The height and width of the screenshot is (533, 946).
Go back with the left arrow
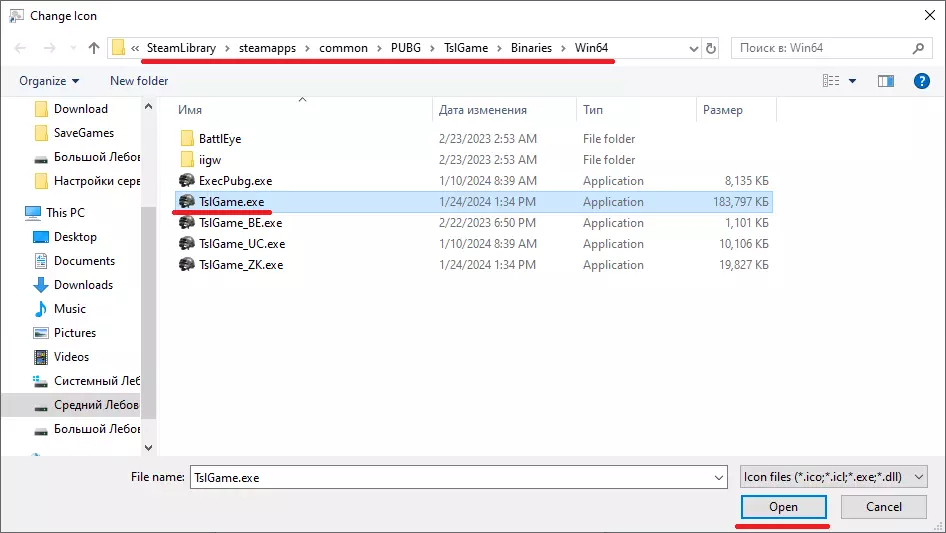(21, 48)
